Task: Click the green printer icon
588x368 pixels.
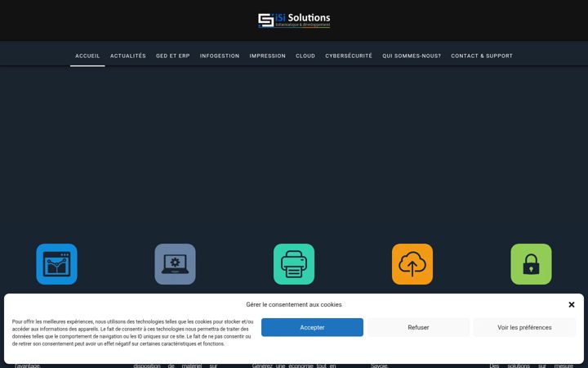Action: 294,264
